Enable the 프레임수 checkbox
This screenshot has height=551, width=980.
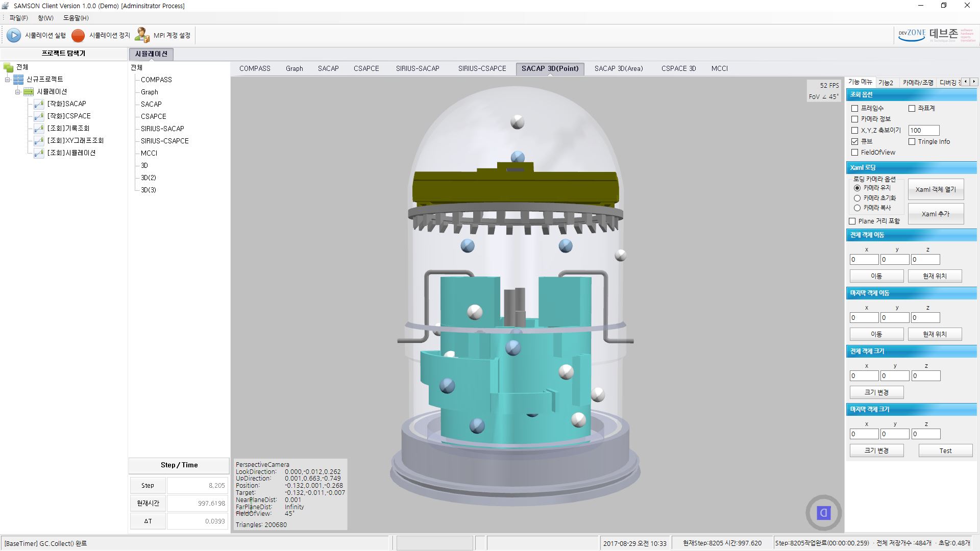(x=854, y=108)
